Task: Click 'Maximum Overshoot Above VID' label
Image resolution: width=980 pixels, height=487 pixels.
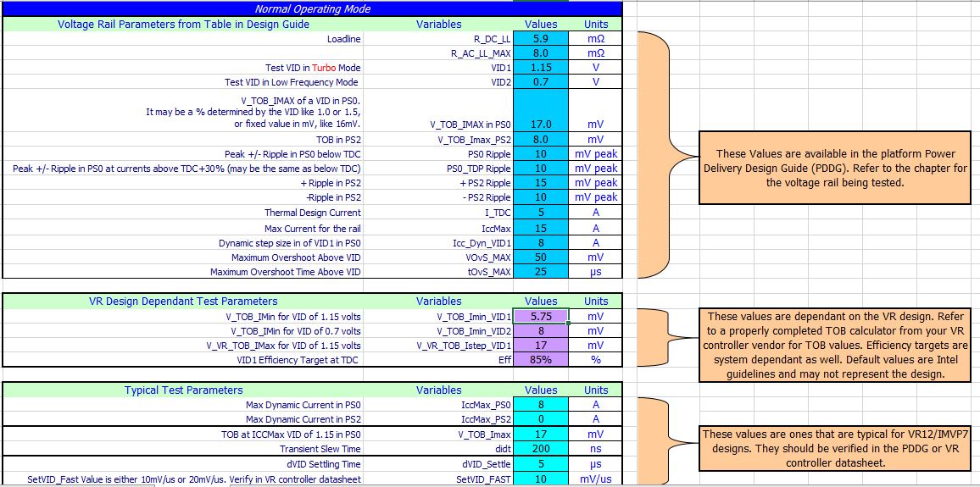Action: [296, 257]
